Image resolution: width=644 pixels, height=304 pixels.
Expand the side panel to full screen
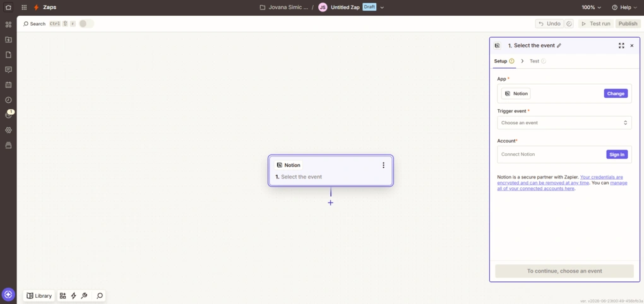click(621, 45)
